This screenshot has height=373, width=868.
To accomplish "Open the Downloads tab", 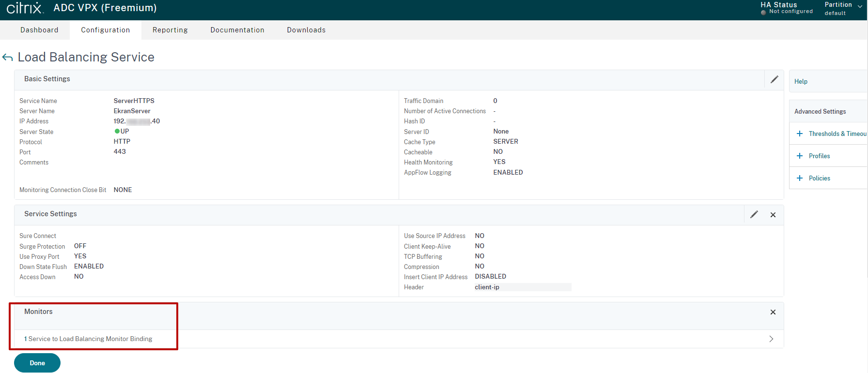I will (306, 30).
